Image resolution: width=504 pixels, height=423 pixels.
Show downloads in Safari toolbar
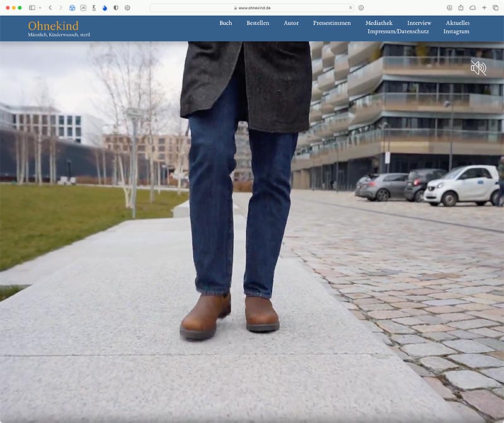(450, 8)
